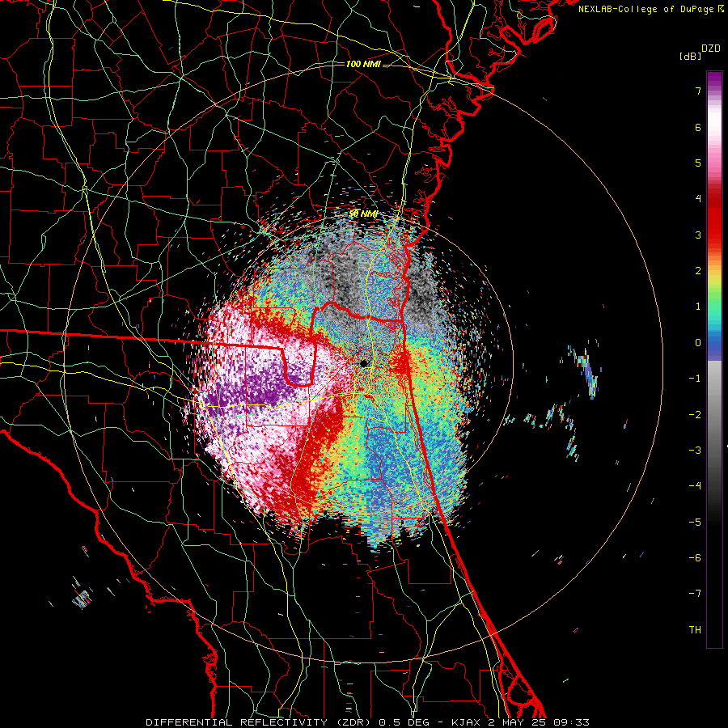Click the black radar site dot at center

point(365,363)
